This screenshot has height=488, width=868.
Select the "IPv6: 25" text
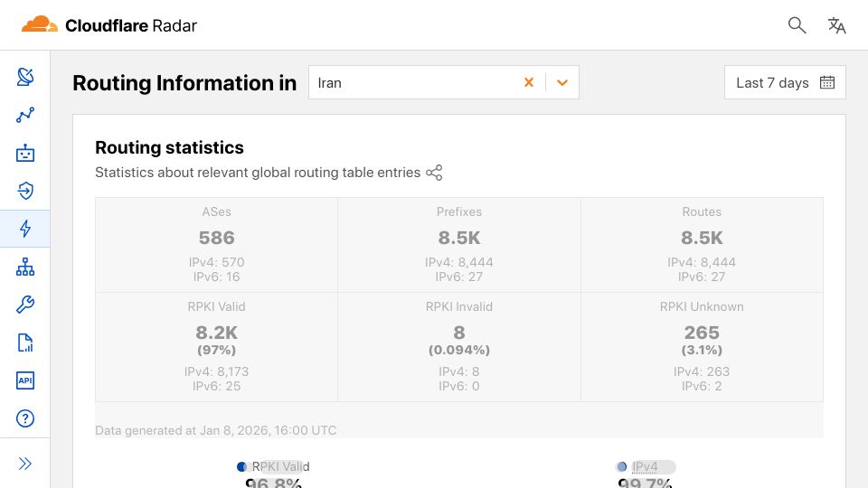[x=216, y=386]
